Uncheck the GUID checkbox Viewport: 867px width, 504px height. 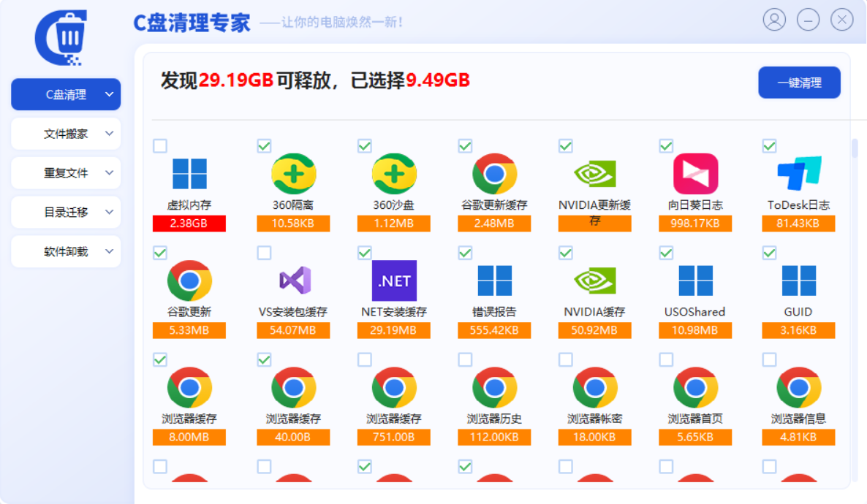[x=769, y=253]
